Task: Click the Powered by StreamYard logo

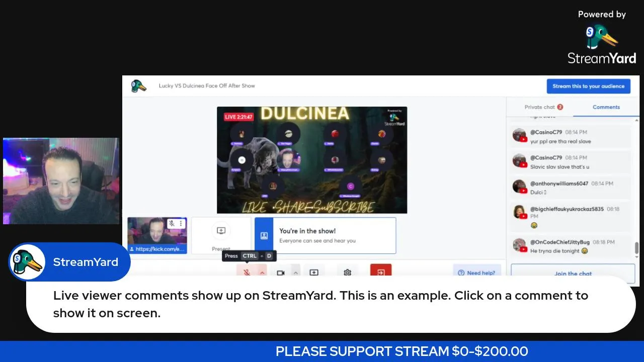Action: 602,38
